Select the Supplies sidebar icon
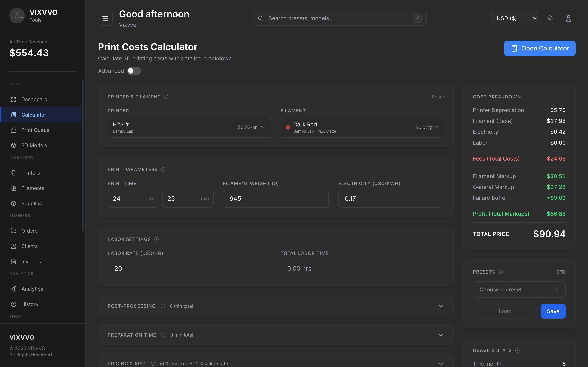This screenshot has width=588, height=367. pos(14,204)
